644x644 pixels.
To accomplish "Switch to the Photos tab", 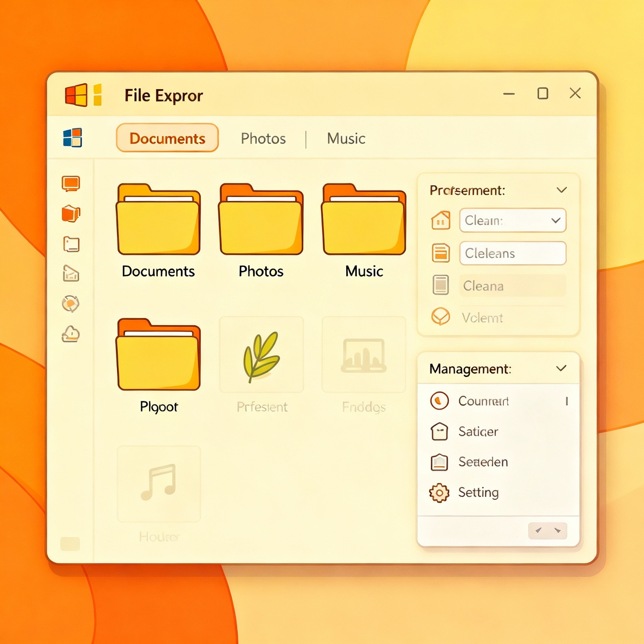I will pyautogui.click(x=263, y=138).
